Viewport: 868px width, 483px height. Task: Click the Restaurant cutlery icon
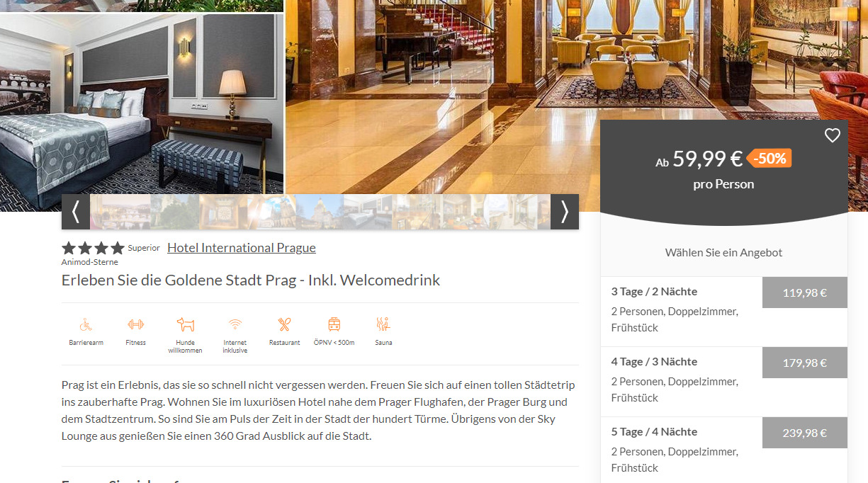284,325
